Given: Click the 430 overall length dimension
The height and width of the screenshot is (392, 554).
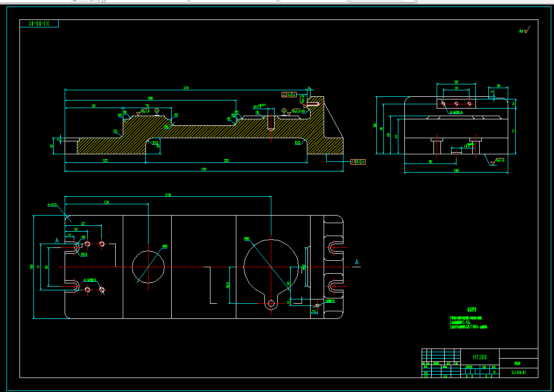Looking at the screenshot, I should (204, 169).
